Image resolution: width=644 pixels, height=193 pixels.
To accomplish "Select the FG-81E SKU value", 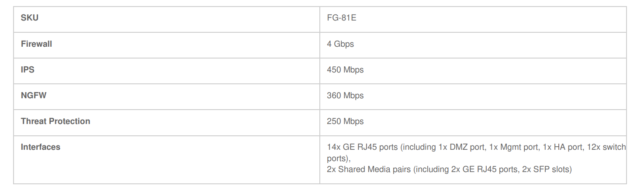I will pos(342,18).
